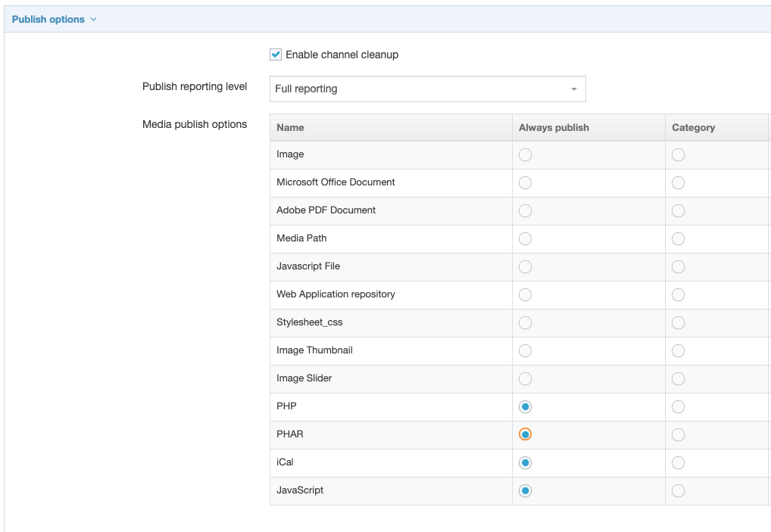Select Always publish for Image
The image size is (771, 532).
tap(525, 154)
